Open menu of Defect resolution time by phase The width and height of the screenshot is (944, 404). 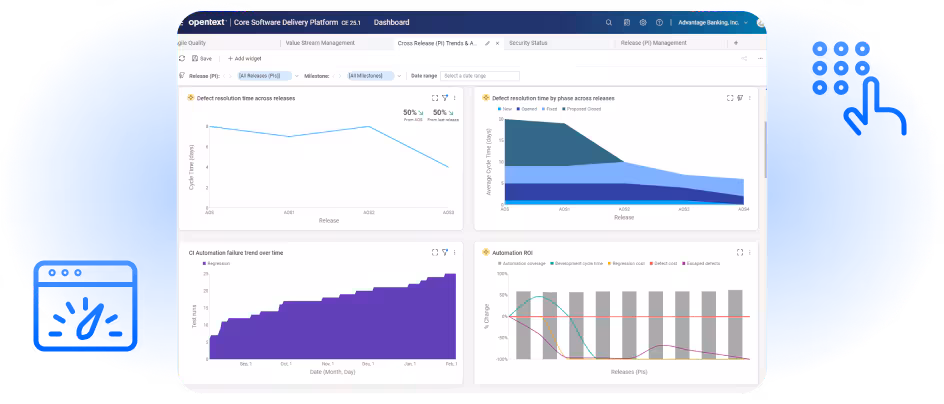(750, 98)
